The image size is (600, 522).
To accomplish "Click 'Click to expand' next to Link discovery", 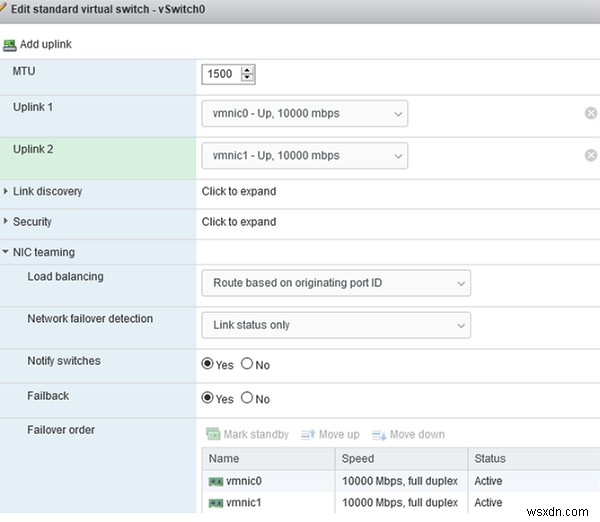I will point(239,191).
